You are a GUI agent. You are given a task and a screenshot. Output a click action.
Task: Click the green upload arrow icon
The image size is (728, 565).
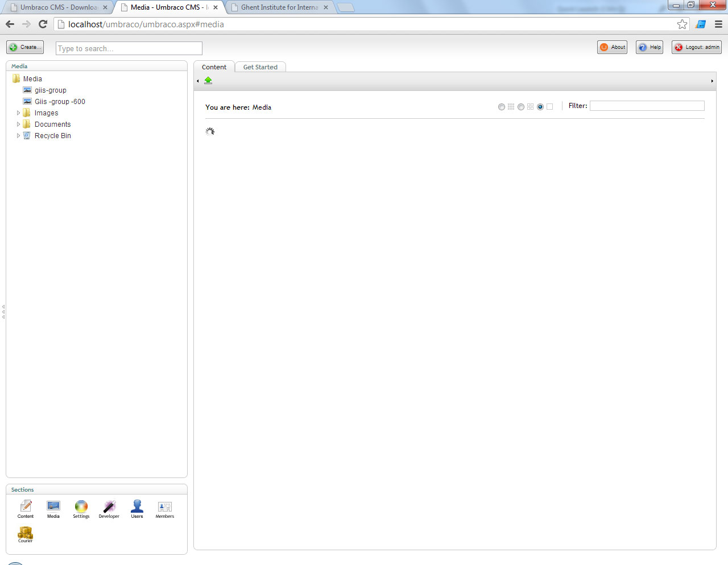point(208,80)
